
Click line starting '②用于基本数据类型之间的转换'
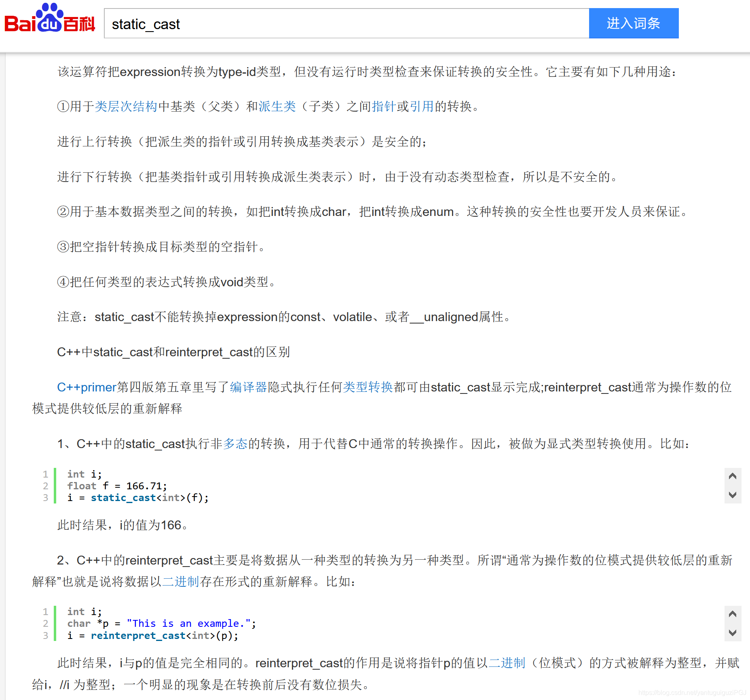(x=372, y=211)
